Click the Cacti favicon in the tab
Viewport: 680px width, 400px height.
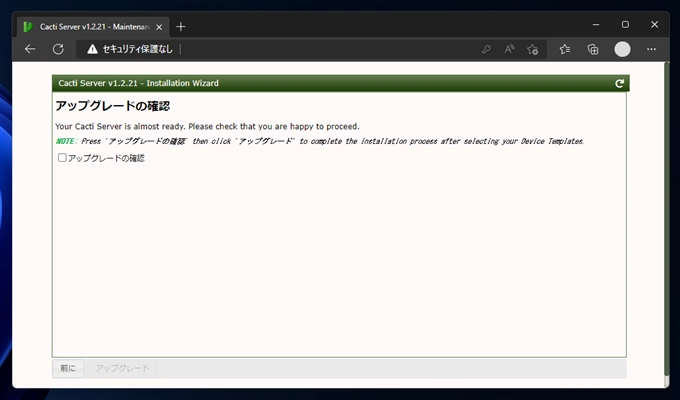28,27
